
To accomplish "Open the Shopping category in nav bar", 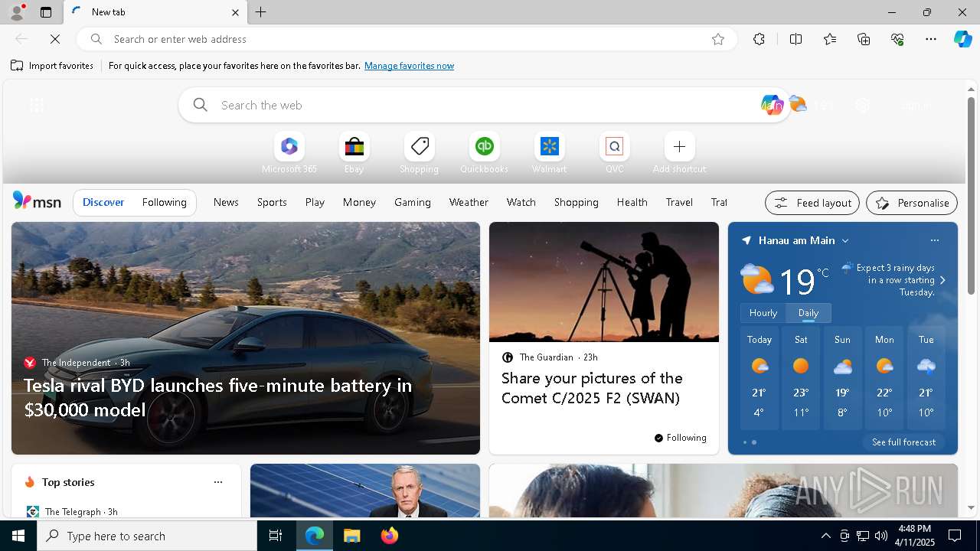I will tap(577, 202).
